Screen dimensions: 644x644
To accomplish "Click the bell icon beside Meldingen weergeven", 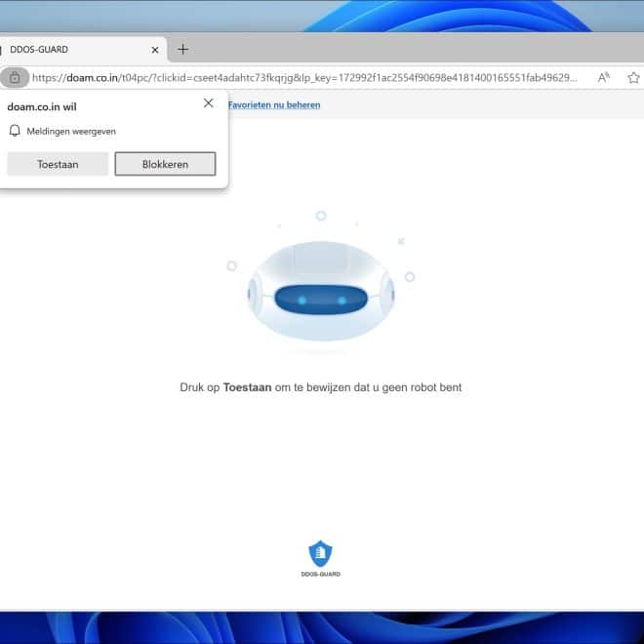I will [x=15, y=131].
